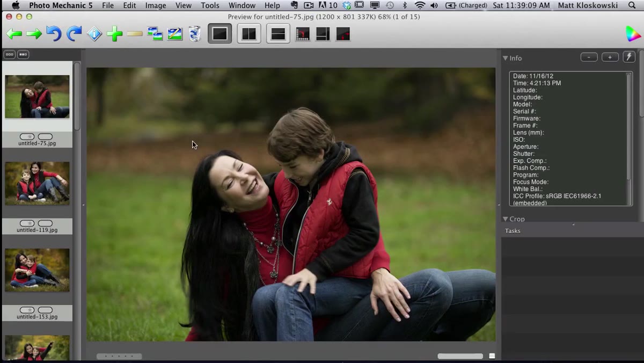Toggle star pill for untitled-119.jpg
The height and width of the screenshot is (363, 644).
[x=27, y=223]
